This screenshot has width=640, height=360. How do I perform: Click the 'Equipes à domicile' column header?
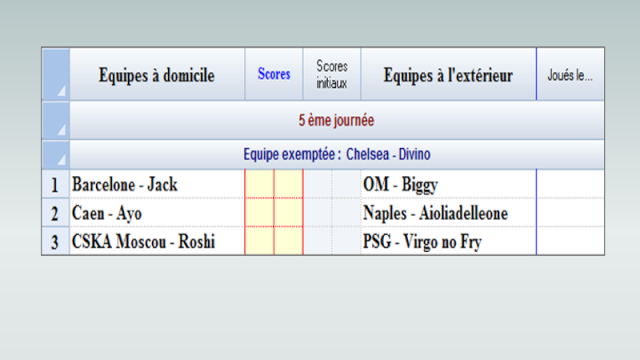point(157,74)
